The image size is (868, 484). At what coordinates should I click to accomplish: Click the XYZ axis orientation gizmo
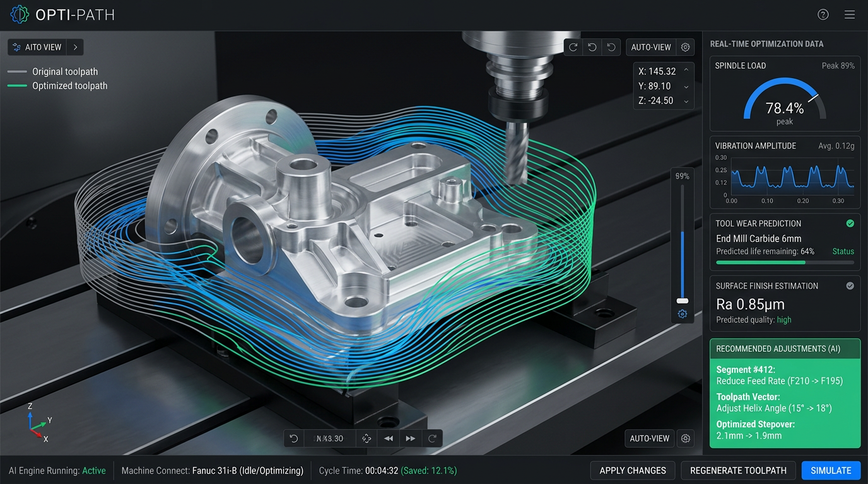click(x=39, y=422)
